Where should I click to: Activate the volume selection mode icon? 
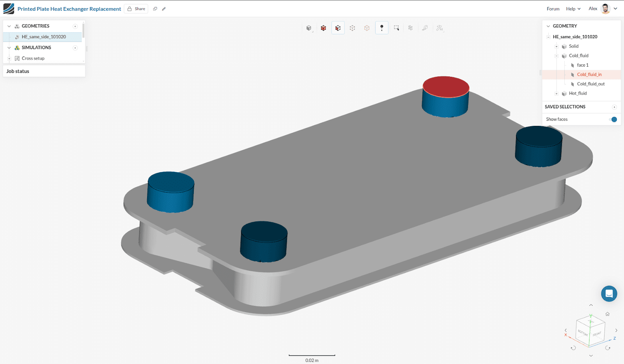(323, 28)
